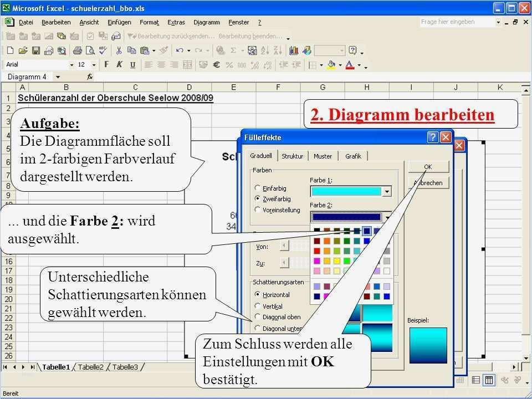Image resolution: width=532 pixels, height=399 pixels.
Task: Click the Frage hier eingeben help field
Action: [x=457, y=22]
